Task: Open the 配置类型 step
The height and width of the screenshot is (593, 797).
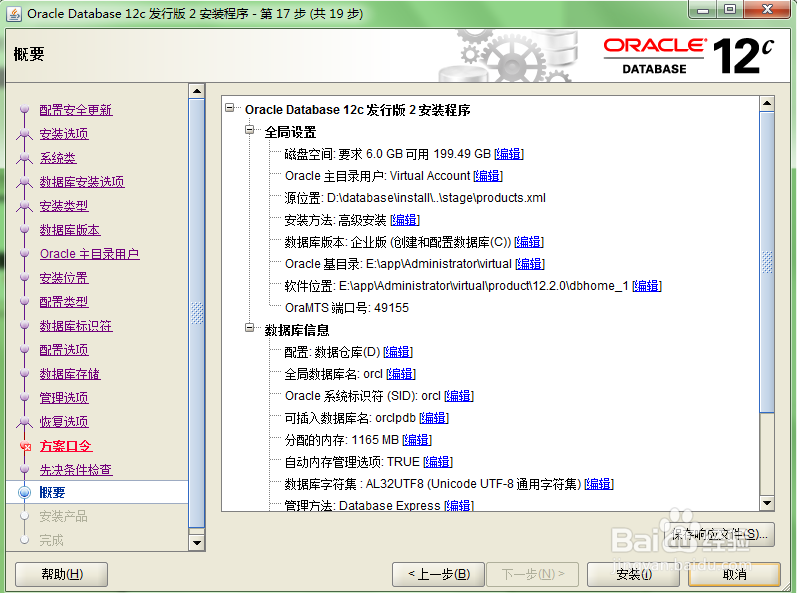Action: (64, 302)
